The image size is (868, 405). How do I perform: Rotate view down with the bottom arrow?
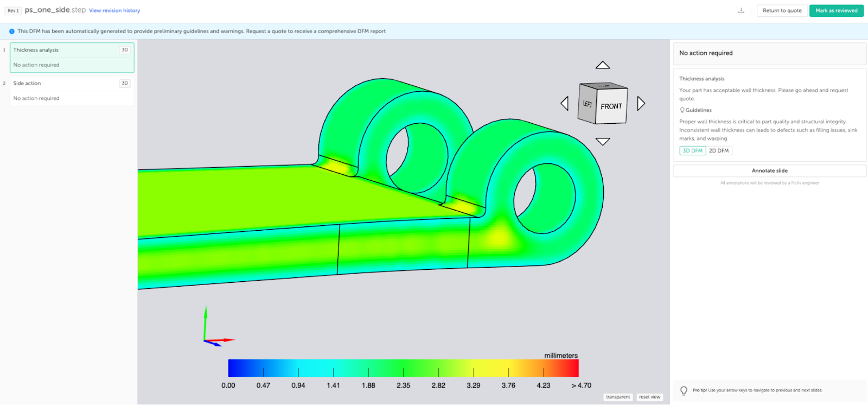[603, 141]
